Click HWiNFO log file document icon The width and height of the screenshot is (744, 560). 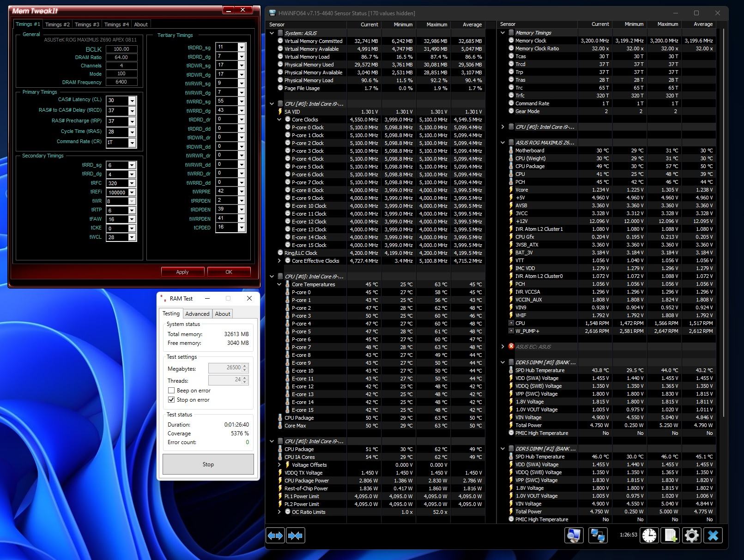(x=671, y=536)
